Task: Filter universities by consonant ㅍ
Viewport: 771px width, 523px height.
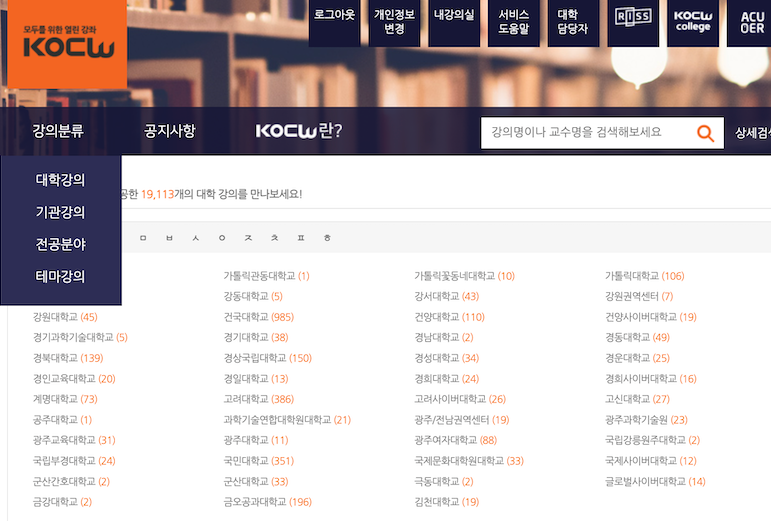Action: point(301,238)
